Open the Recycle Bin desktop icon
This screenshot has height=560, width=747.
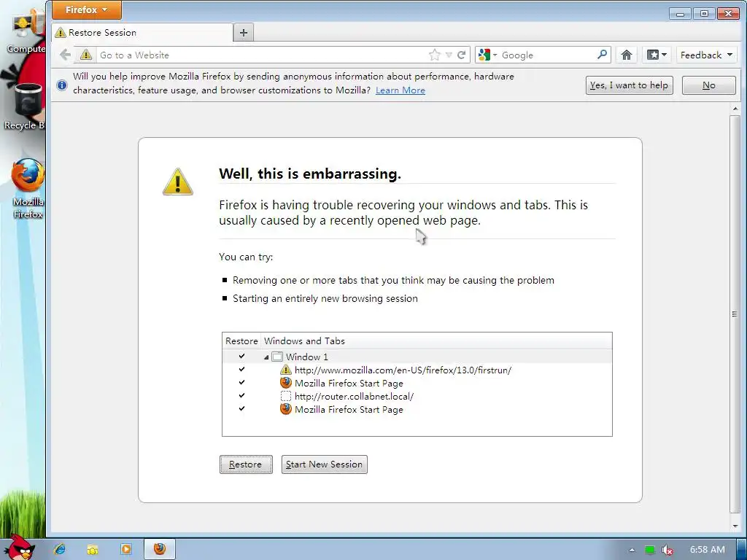26,106
